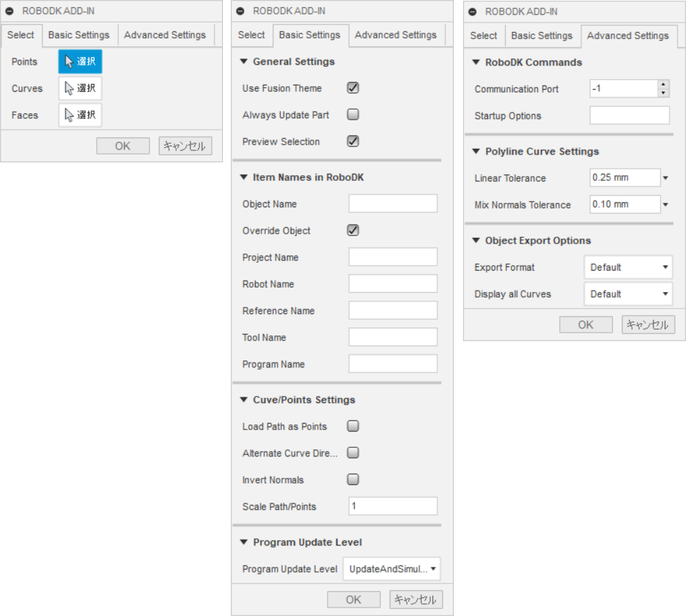Screen dimensions: 686x616
Task: Collapse the Cuve/Points Settings section
Action: point(244,400)
